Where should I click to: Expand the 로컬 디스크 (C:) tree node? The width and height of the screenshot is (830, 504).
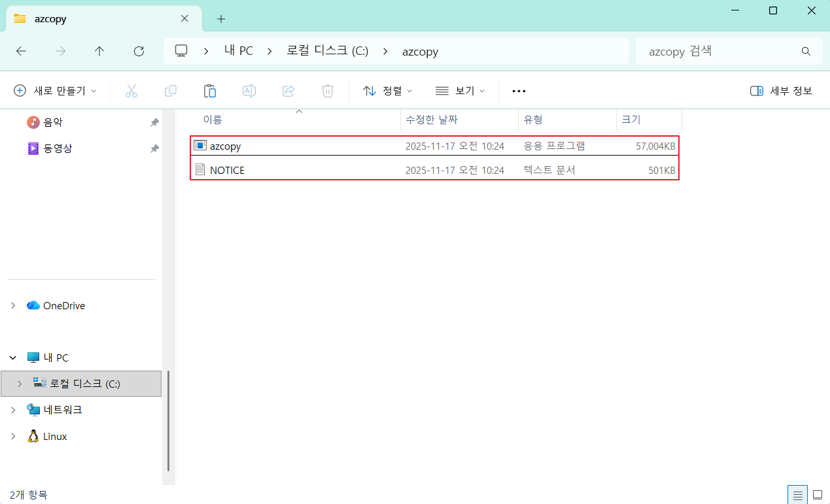click(20, 384)
